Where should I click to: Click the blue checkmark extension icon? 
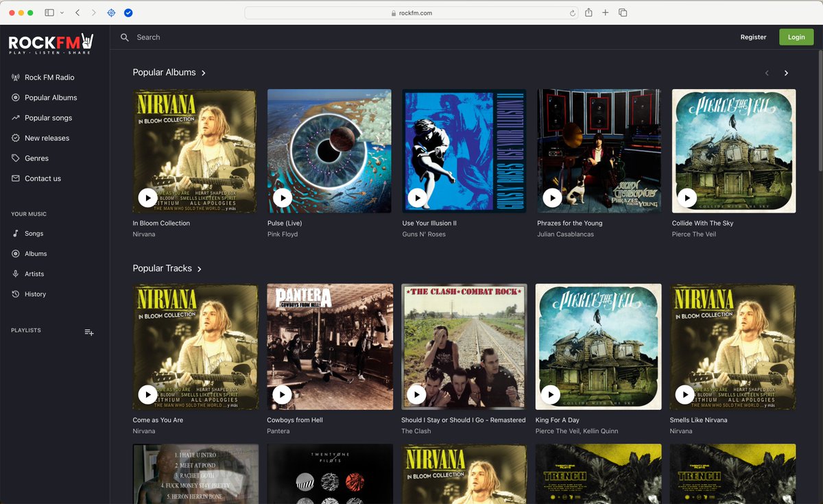pyautogui.click(x=128, y=12)
